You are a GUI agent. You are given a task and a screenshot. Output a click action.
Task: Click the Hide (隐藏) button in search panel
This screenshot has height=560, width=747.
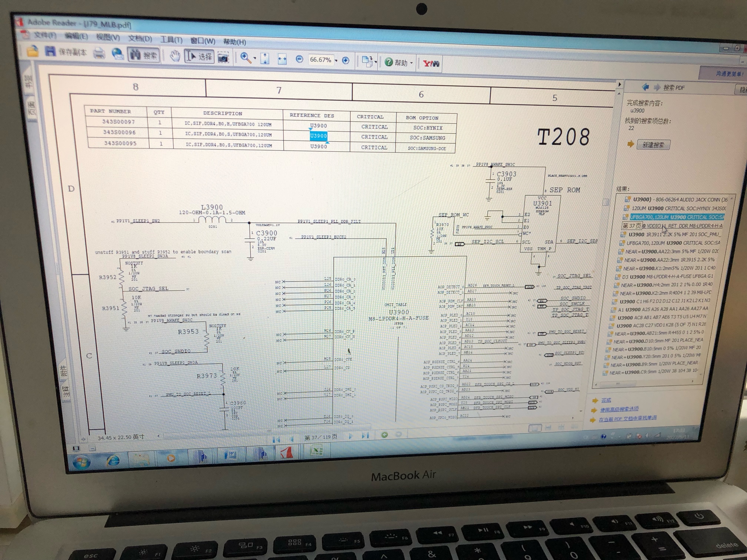coord(741,90)
